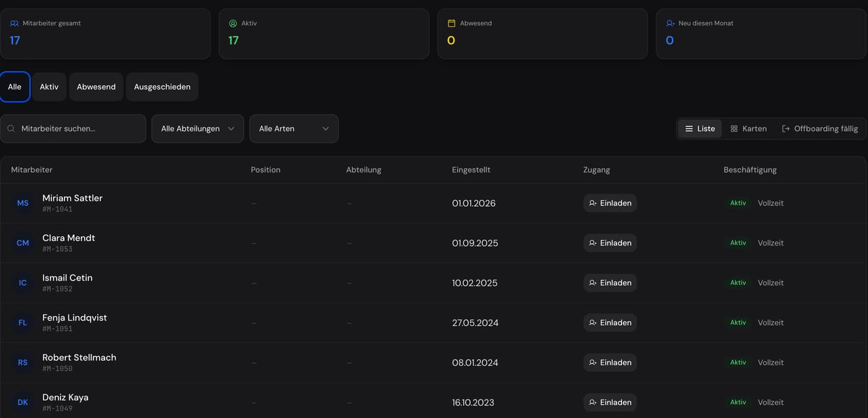Image resolution: width=868 pixels, height=418 pixels.
Task: Click employee ID #M-1051
Action: (57, 329)
